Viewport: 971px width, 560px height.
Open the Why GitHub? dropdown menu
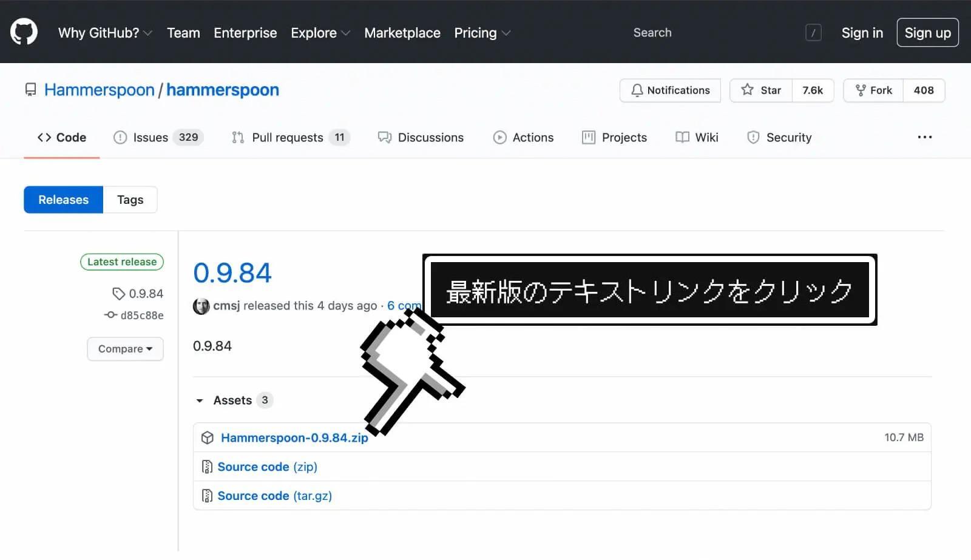(104, 33)
